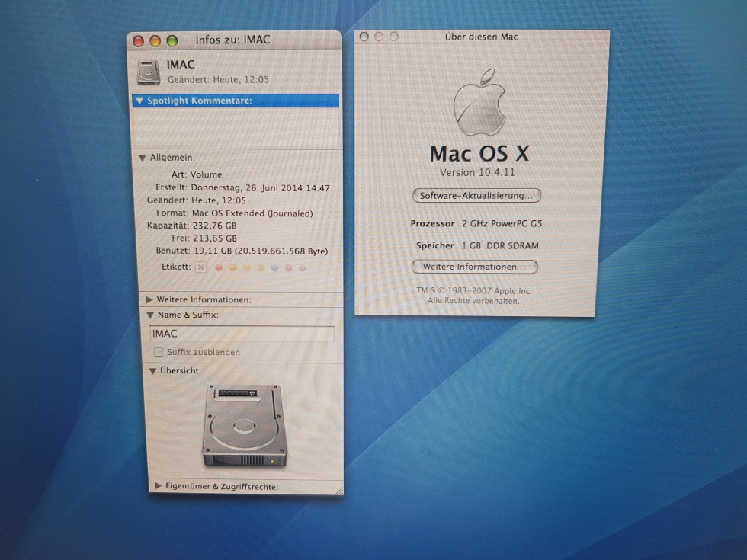Click the Weitere Informationen... button in Über diesen Mac
This screenshot has width=747, height=560.
(x=474, y=267)
